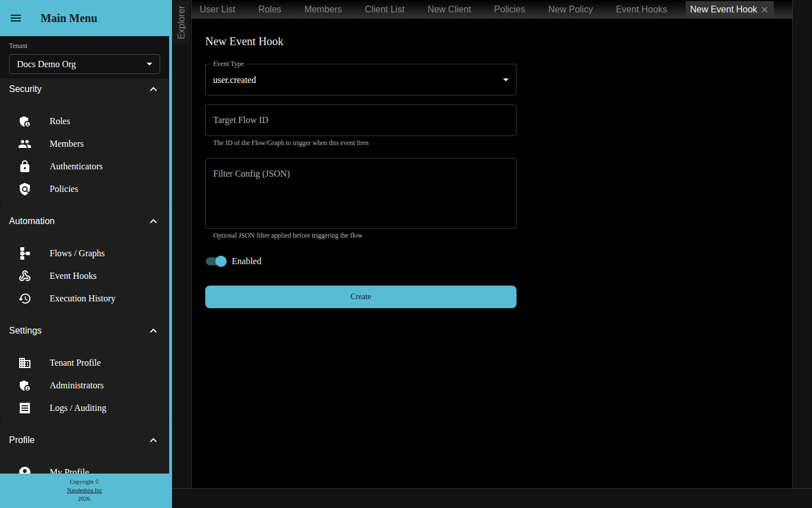
Task: Click the Authenticators lock icon
Action: pyautogui.click(x=25, y=167)
